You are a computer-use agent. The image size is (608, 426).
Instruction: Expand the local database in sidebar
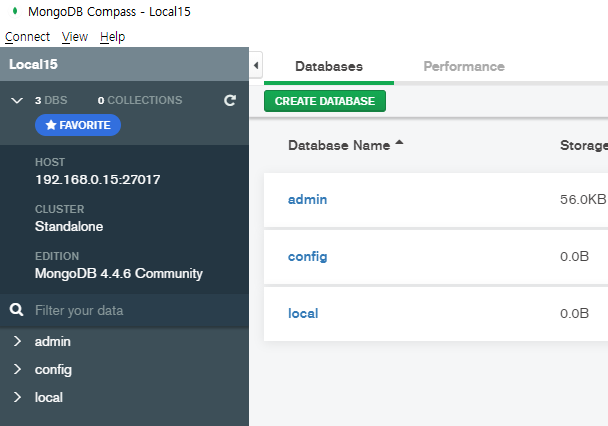(17, 397)
